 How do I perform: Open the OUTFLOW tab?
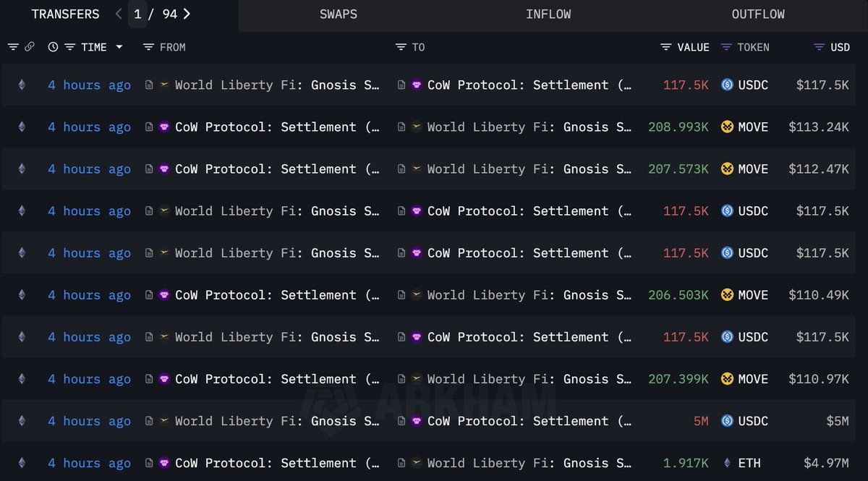[758, 14]
